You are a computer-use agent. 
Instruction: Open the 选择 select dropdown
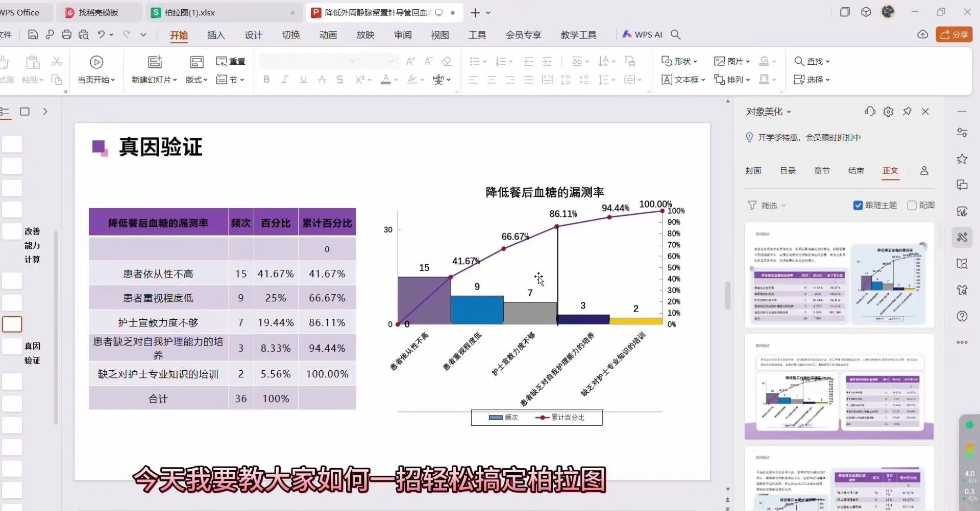(x=812, y=80)
